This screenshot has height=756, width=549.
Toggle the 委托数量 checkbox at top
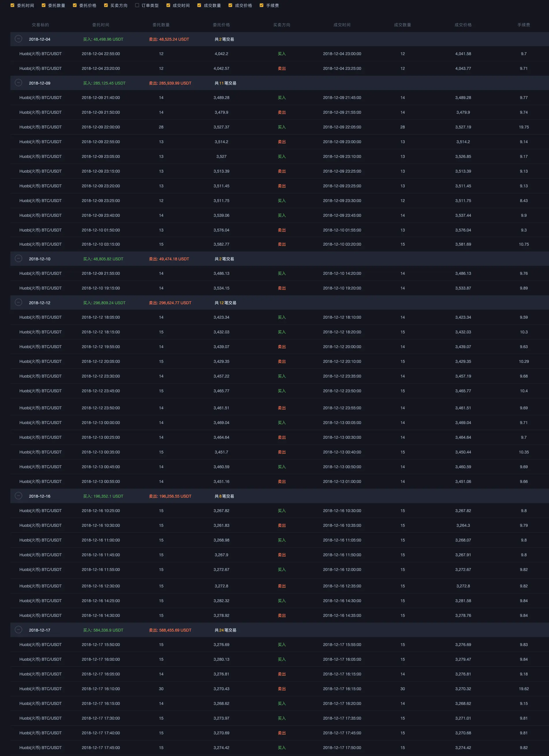43,5
